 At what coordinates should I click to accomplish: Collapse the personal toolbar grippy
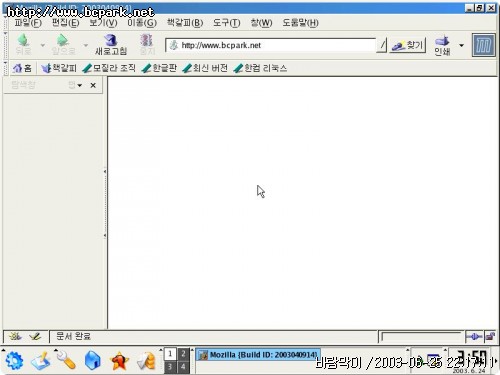click(x=5, y=68)
